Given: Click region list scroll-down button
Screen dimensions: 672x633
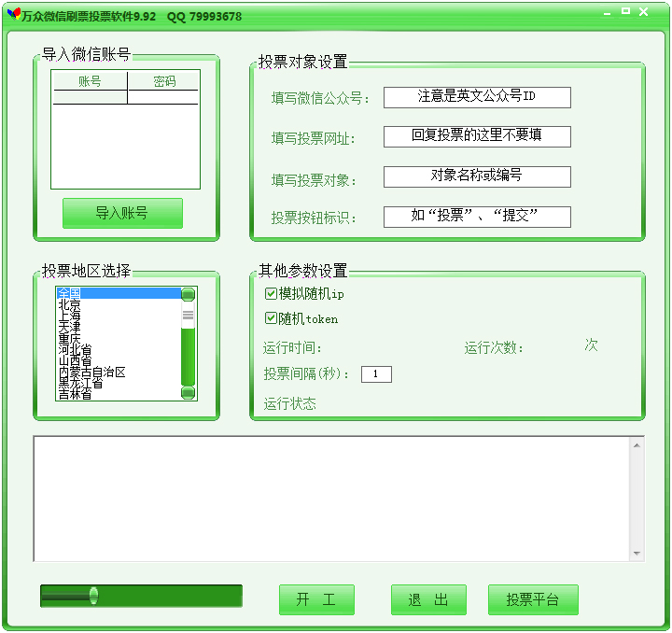Looking at the screenshot, I should tap(188, 392).
